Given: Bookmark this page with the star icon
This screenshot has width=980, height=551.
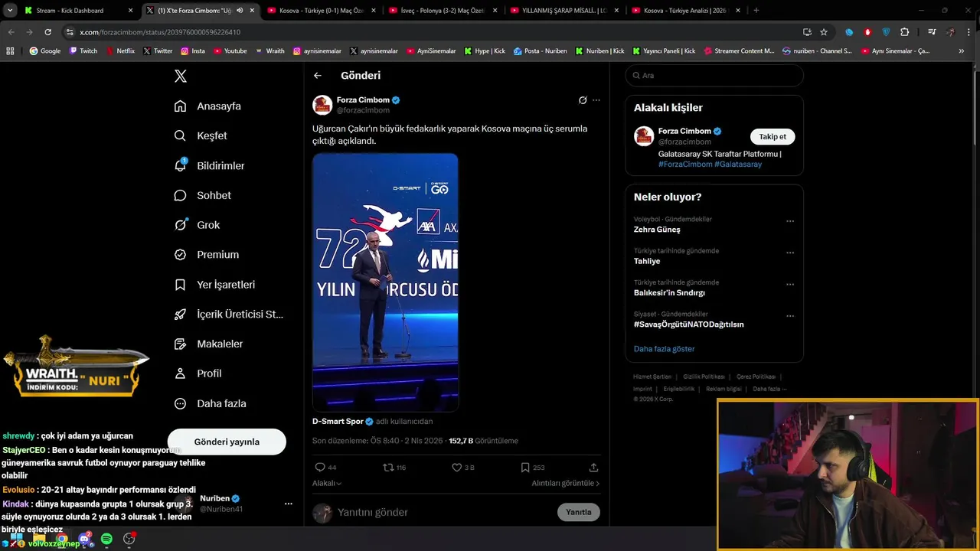Looking at the screenshot, I should (824, 32).
